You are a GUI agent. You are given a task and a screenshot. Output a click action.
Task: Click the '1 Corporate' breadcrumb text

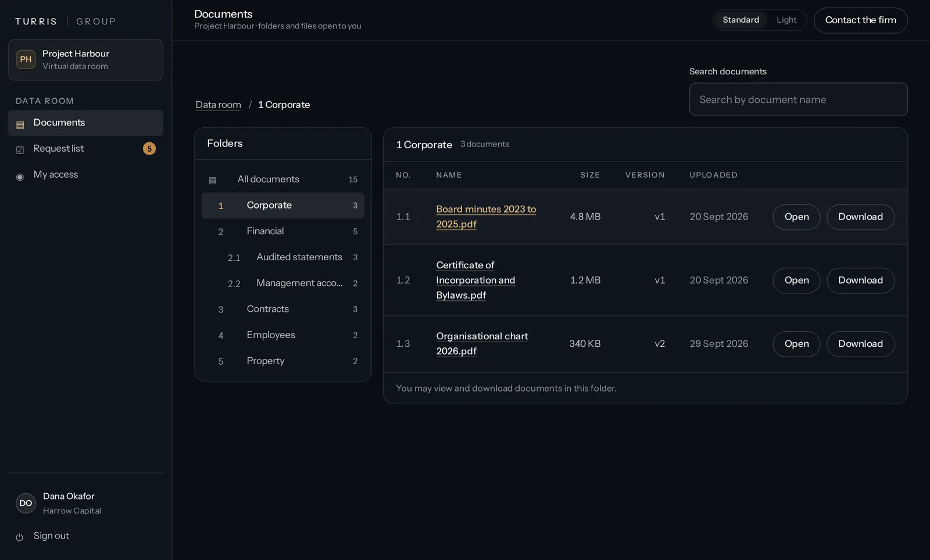(x=284, y=105)
